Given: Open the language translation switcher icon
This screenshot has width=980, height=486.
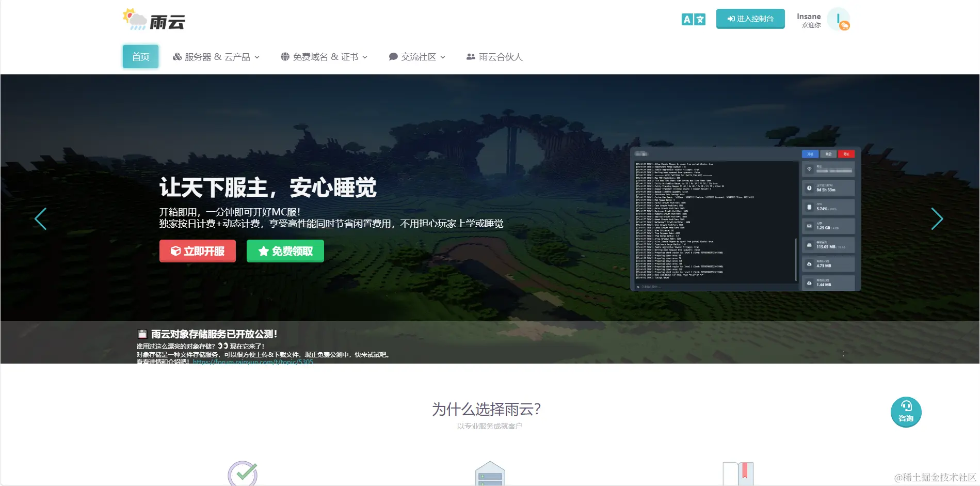Looking at the screenshot, I should [693, 19].
